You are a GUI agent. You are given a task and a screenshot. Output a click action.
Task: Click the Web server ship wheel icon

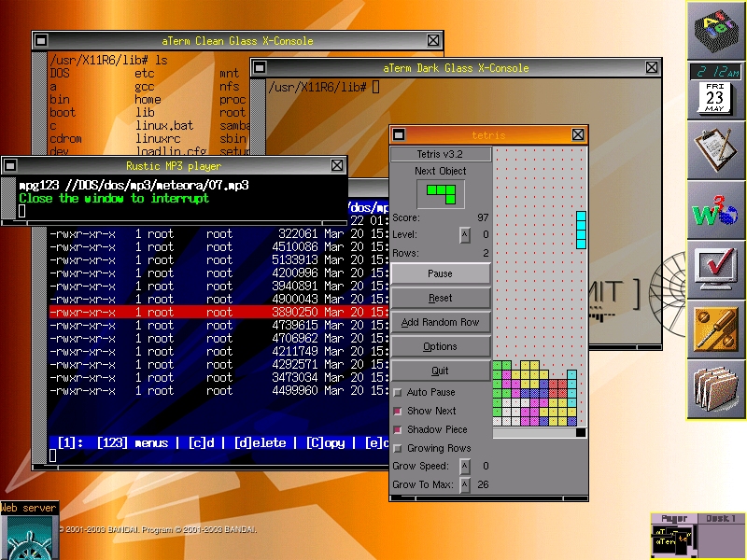28,537
